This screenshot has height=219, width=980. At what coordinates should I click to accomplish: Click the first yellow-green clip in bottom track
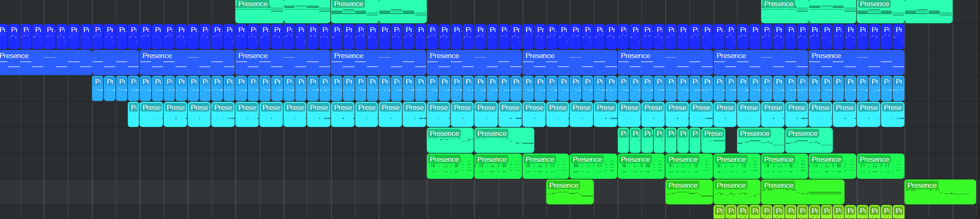coord(719,212)
